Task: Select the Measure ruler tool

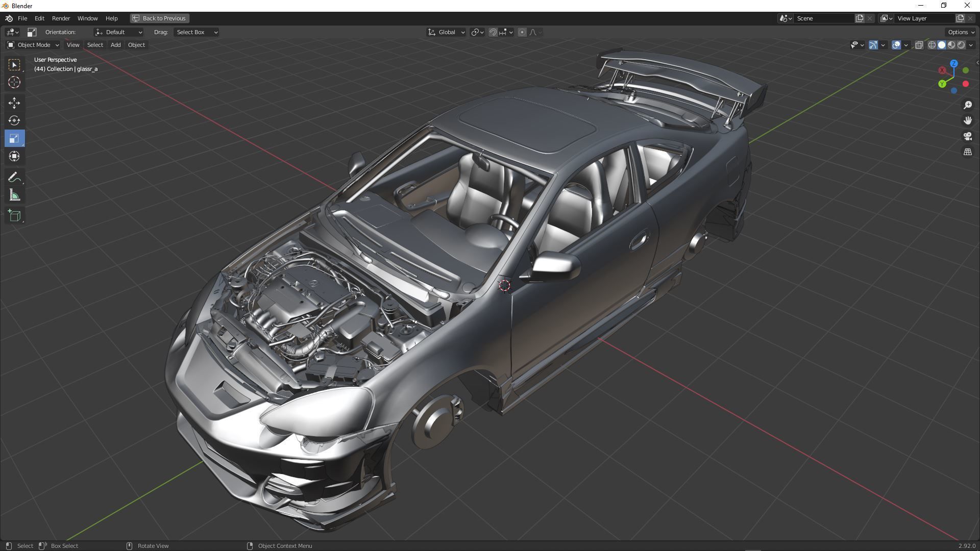Action: 14,195
